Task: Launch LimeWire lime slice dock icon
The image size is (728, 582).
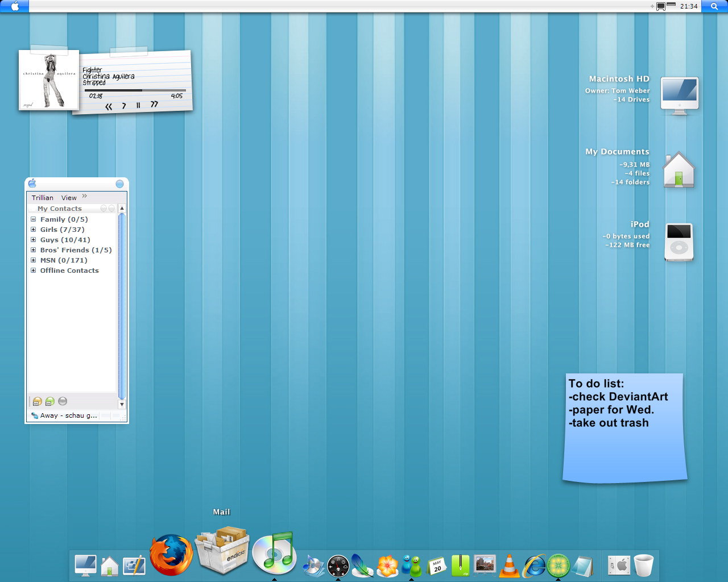Action: [x=558, y=566]
